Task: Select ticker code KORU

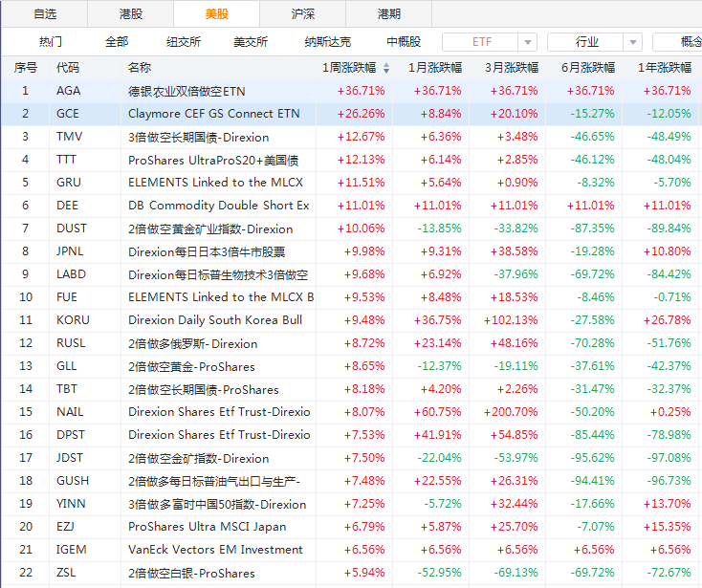Action: tap(73, 320)
